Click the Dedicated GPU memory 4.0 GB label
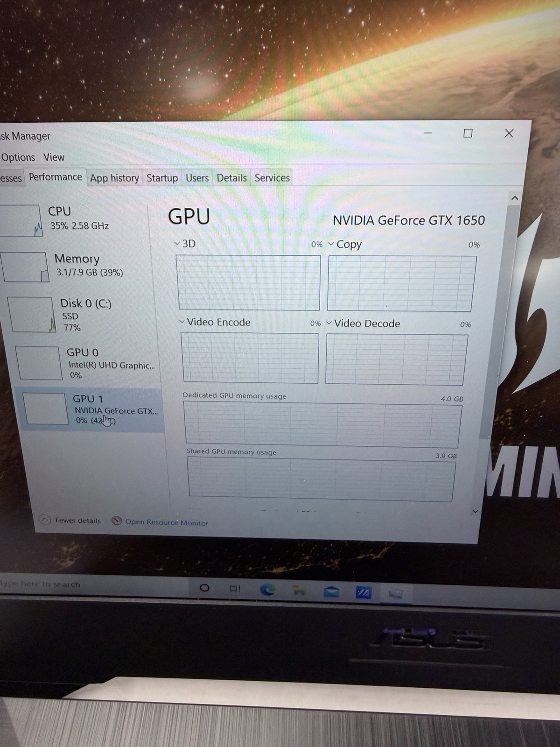The height and width of the screenshot is (747, 560). click(452, 399)
